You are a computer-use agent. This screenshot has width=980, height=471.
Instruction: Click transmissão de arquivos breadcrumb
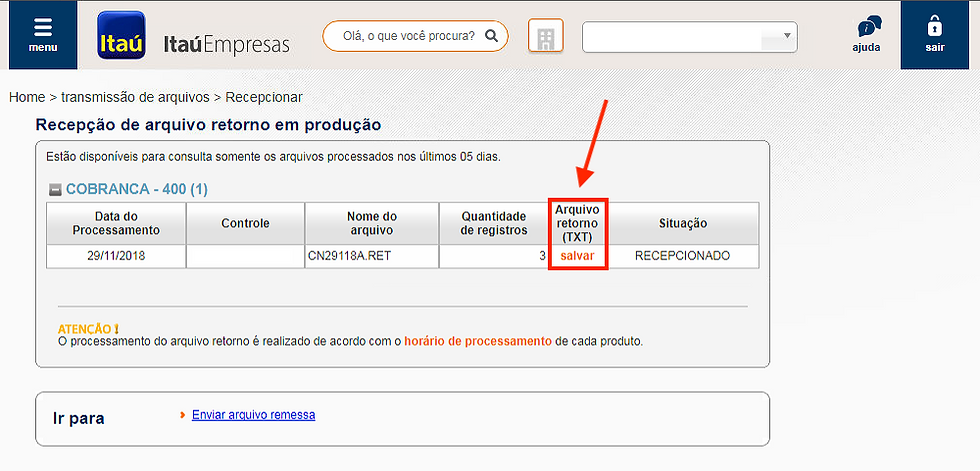(x=135, y=97)
